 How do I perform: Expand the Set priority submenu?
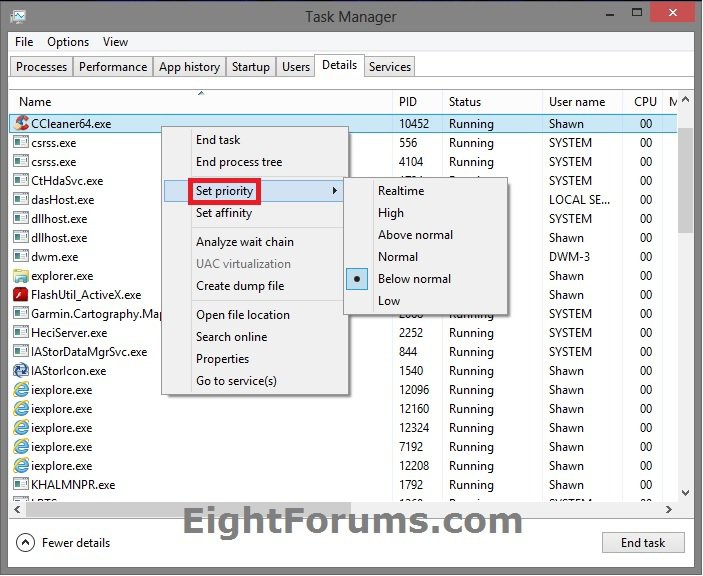tap(225, 191)
